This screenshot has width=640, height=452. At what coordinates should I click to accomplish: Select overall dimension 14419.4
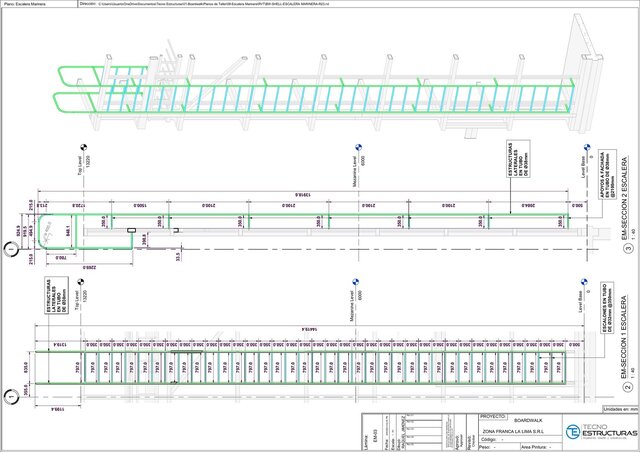tap(309, 329)
